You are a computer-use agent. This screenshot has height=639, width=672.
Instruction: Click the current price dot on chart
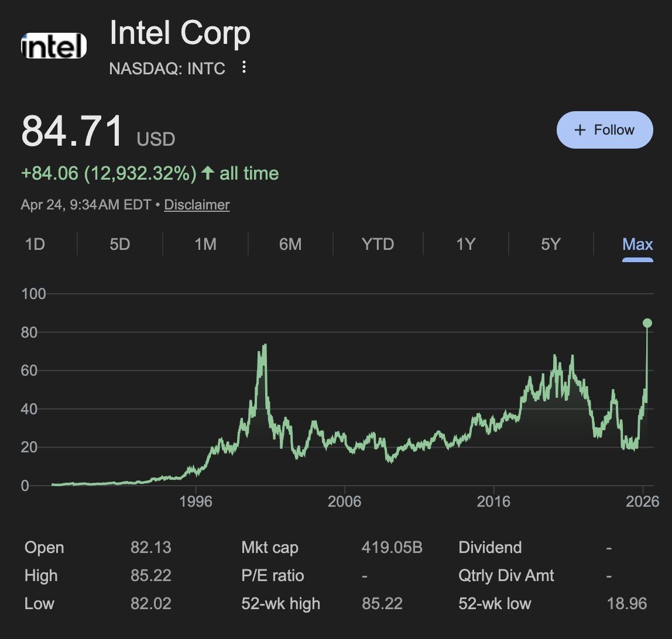click(x=647, y=323)
